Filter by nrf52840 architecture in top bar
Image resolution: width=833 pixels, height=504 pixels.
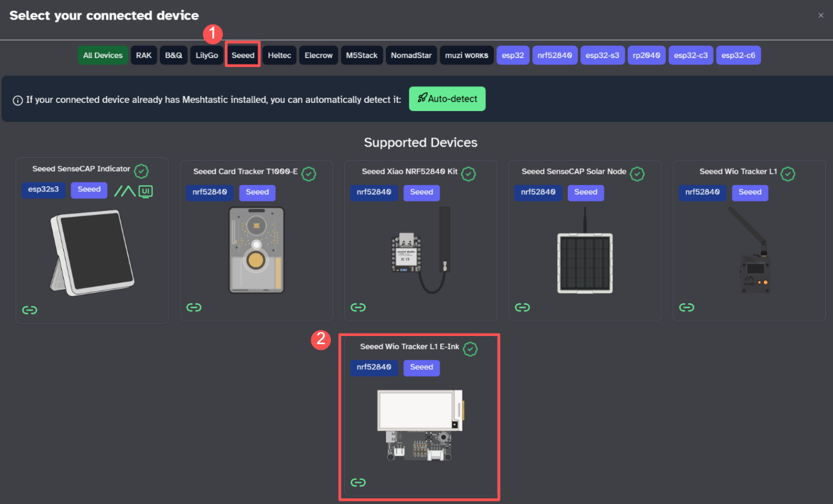554,56
